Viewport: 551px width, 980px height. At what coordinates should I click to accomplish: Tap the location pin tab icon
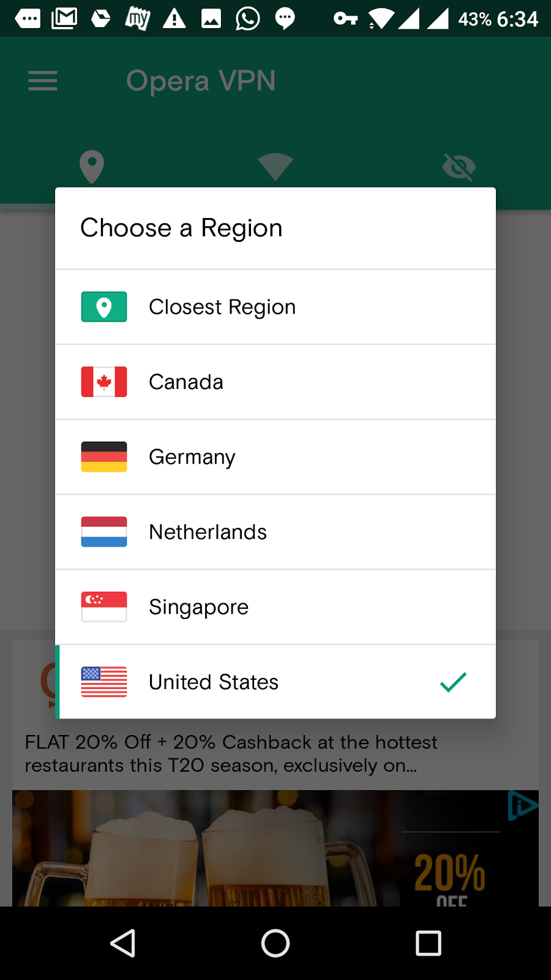[92, 167]
